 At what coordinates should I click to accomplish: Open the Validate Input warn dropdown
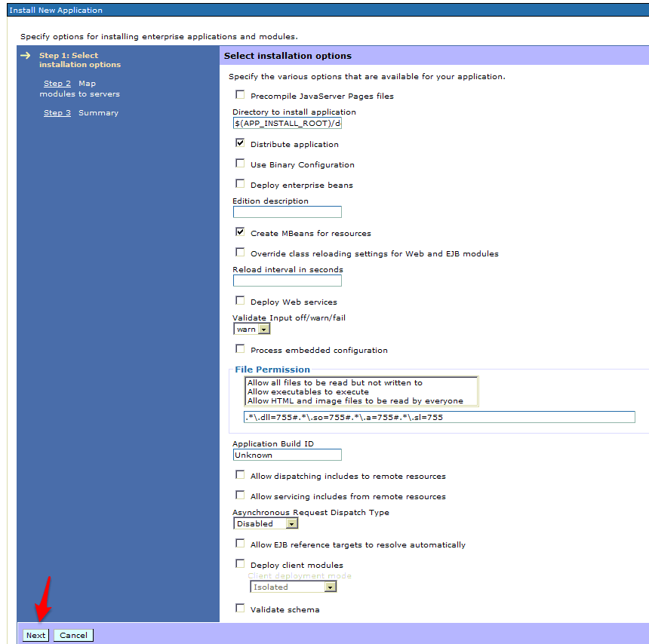(x=251, y=330)
